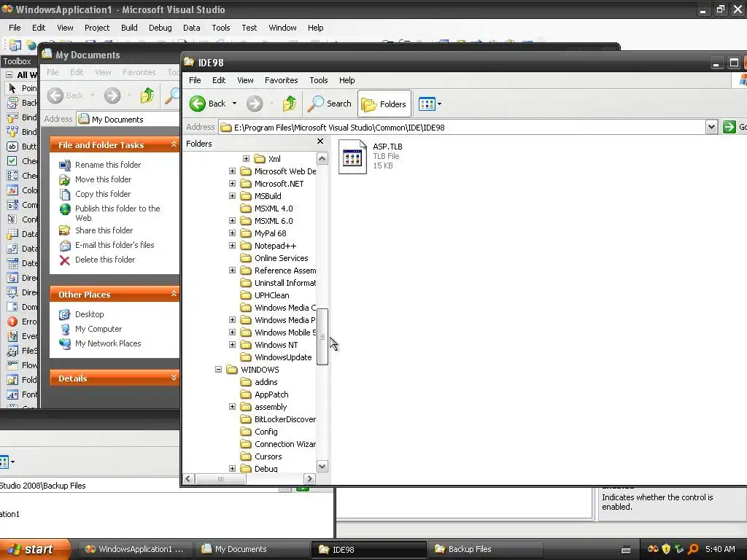Screen dimensions: 747x560
Task: Select the MSXML 4.0 folder
Action: tap(267, 209)
